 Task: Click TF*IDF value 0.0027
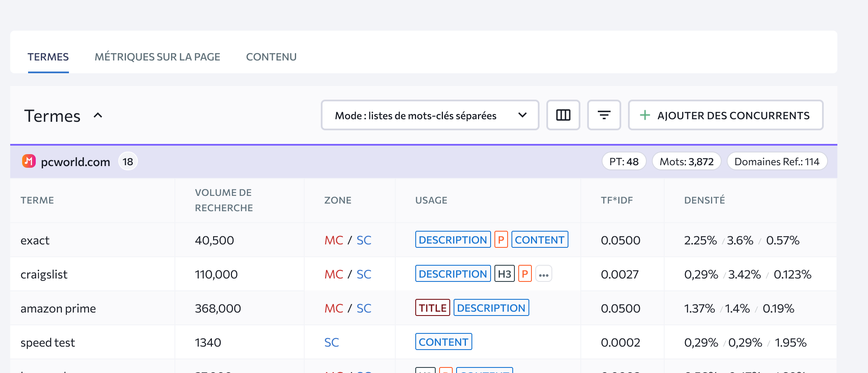pyautogui.click(x=620, y=274)
